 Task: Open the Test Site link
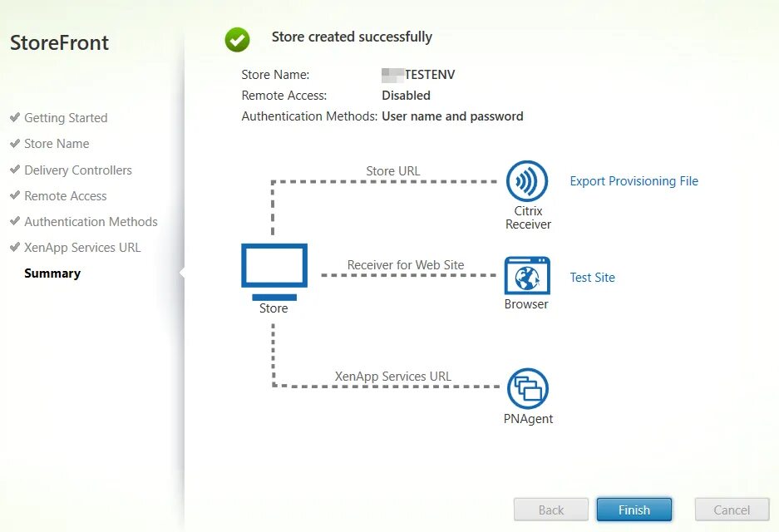[x=592, y=278]
